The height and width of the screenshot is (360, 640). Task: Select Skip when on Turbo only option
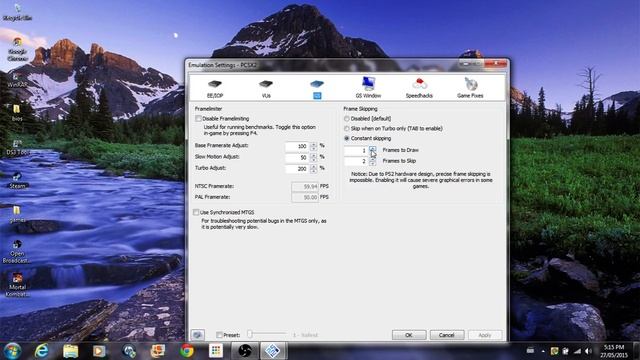tap(347, 129)
